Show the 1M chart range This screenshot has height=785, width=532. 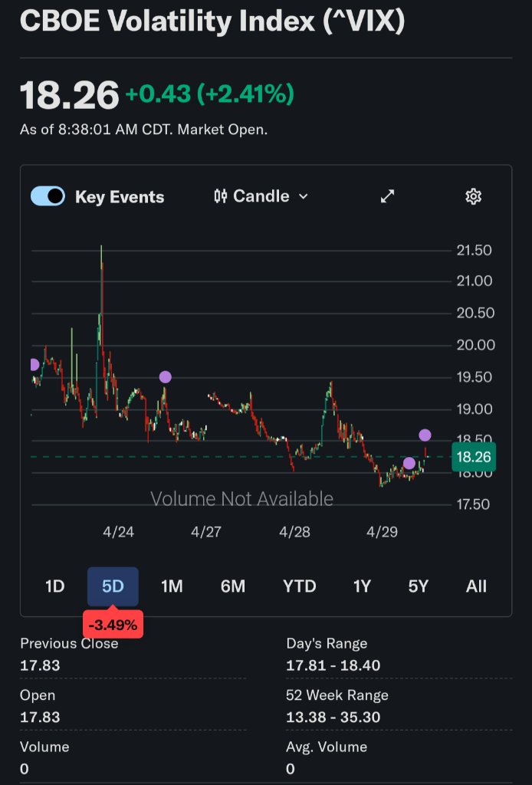pyautogui.click(x=172, y=586)
